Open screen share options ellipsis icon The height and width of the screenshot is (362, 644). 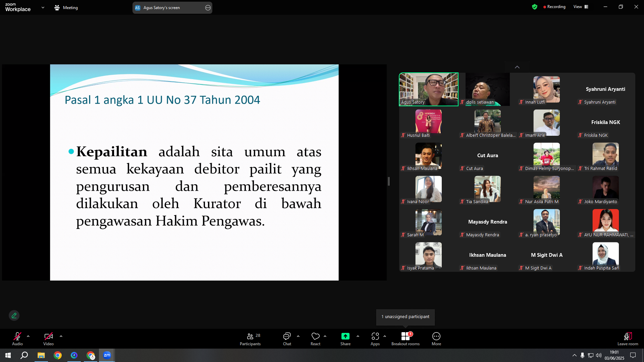(208, 8)
